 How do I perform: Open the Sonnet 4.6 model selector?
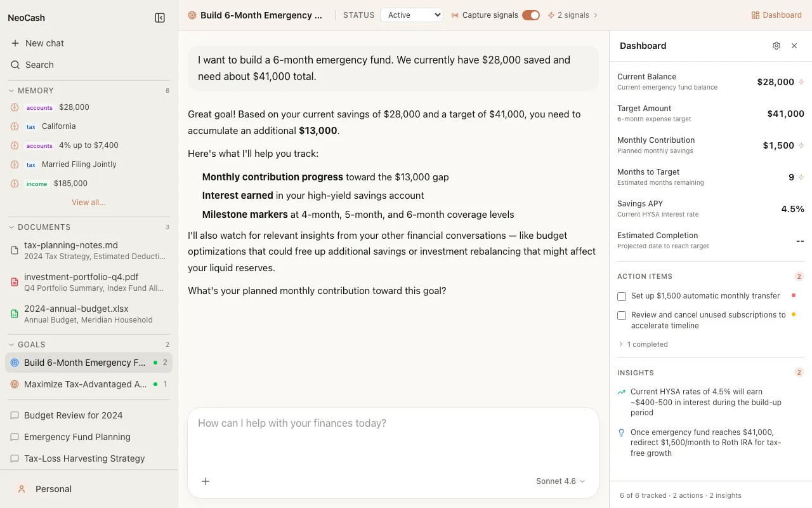point(561,481)
